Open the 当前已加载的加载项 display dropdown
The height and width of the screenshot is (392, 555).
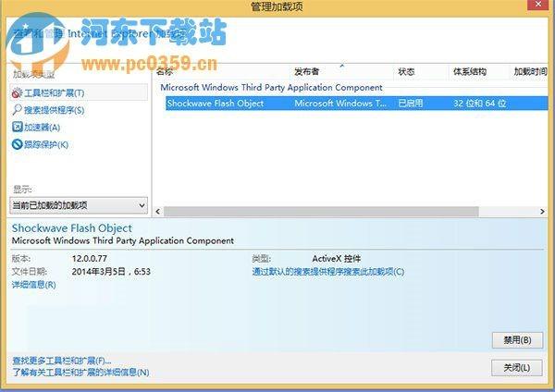point(79,205)
